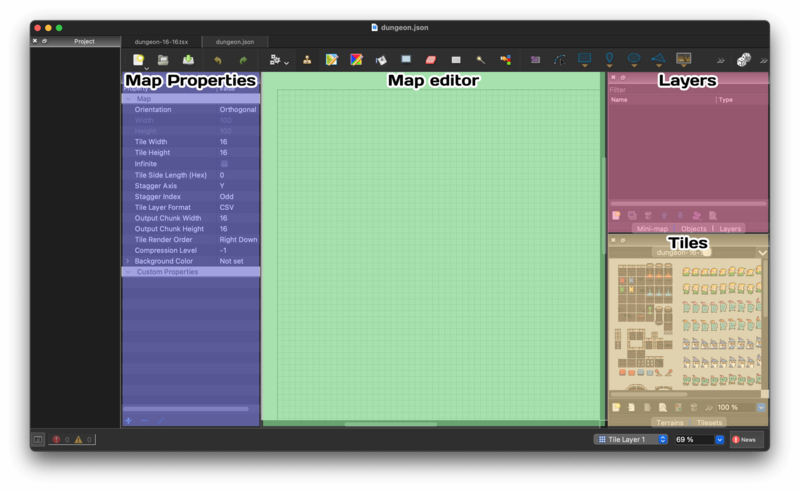Image resolution: width=800 pixels, height=491 pixels.
Task: Collapse the Custom Properties group
Action: (x=128, y=272)
